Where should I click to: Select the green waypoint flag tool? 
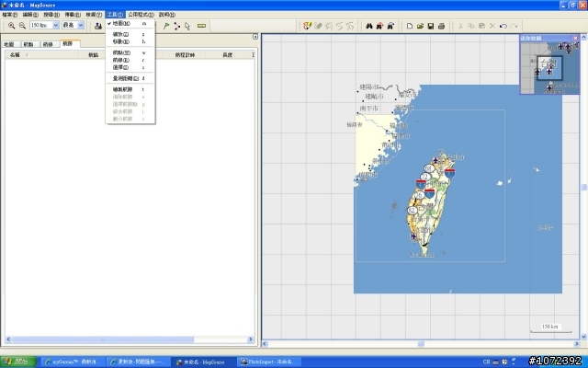[x=166, y=26]
